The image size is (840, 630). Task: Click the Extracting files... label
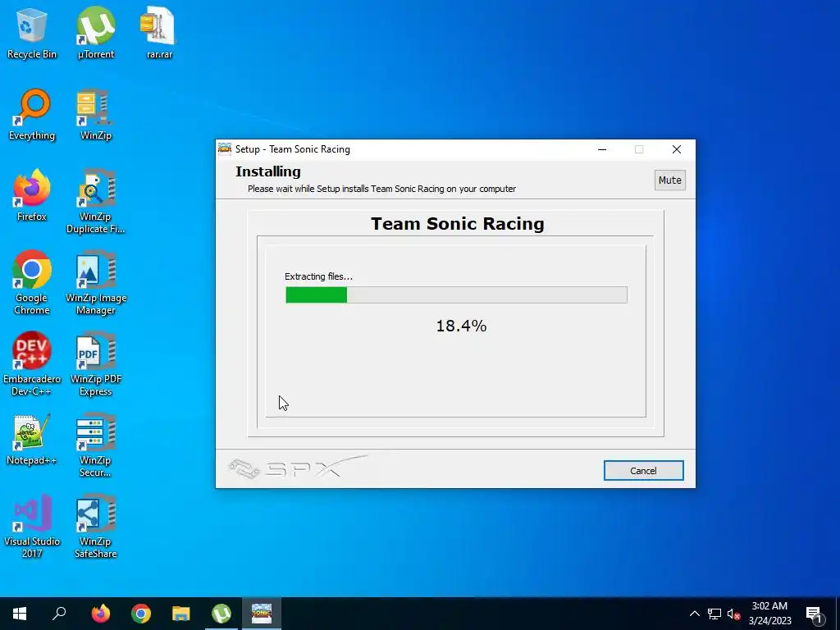(318, 276)
